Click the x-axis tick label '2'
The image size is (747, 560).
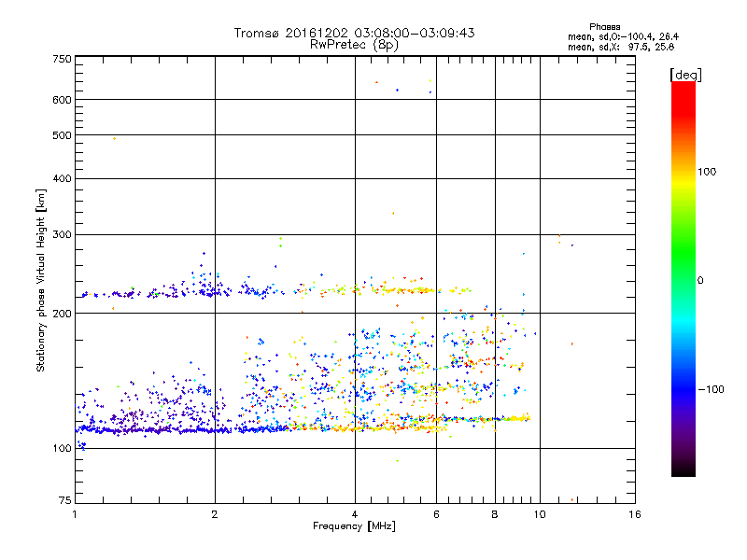click(215, 514)
